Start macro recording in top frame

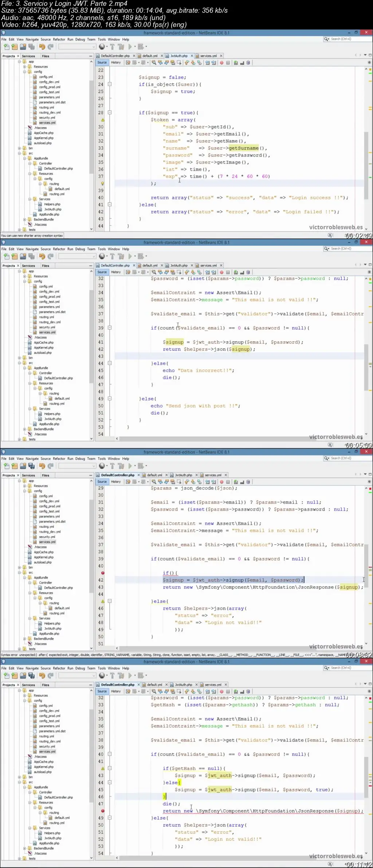[221, 63]
